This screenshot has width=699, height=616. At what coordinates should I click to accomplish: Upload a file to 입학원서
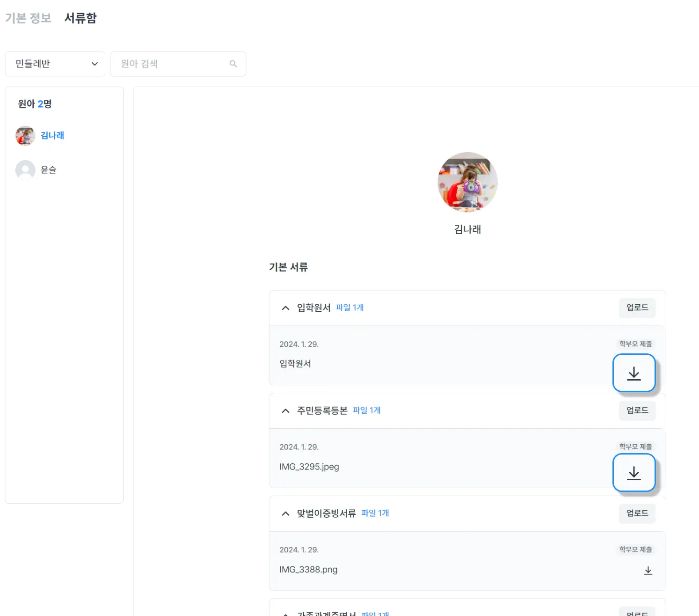point(637,308)
